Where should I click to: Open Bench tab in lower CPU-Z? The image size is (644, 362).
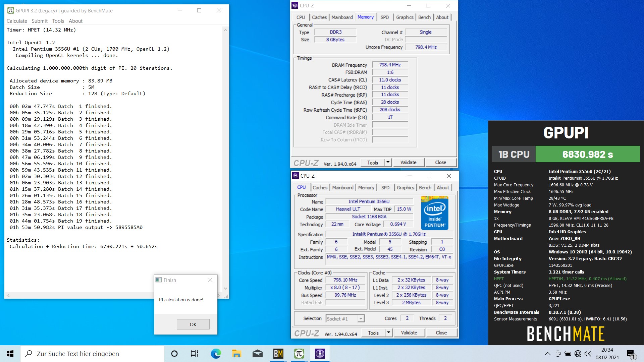(x=425, y=187)
